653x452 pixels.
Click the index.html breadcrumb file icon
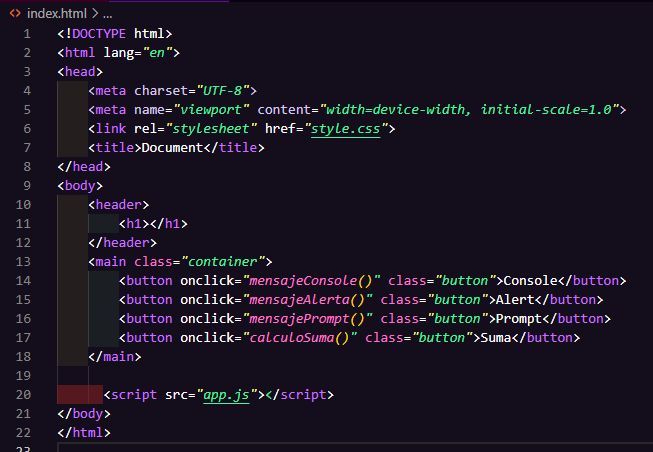click(15, 14)
